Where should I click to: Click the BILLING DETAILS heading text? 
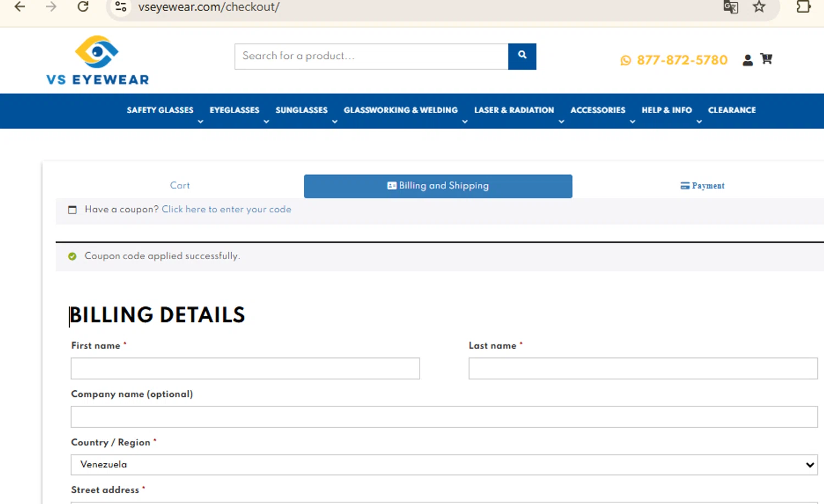(x=157, y=315)
